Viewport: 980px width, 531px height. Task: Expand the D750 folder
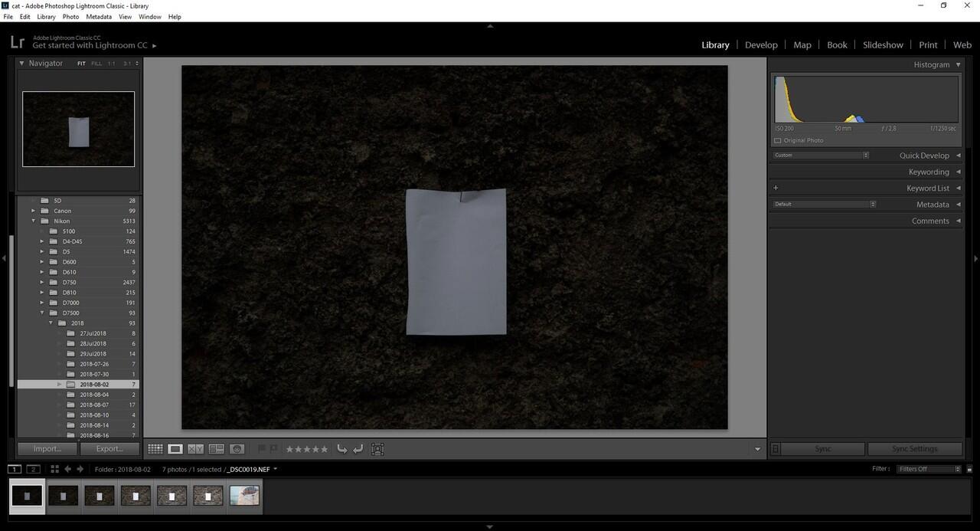pos(42,282)
